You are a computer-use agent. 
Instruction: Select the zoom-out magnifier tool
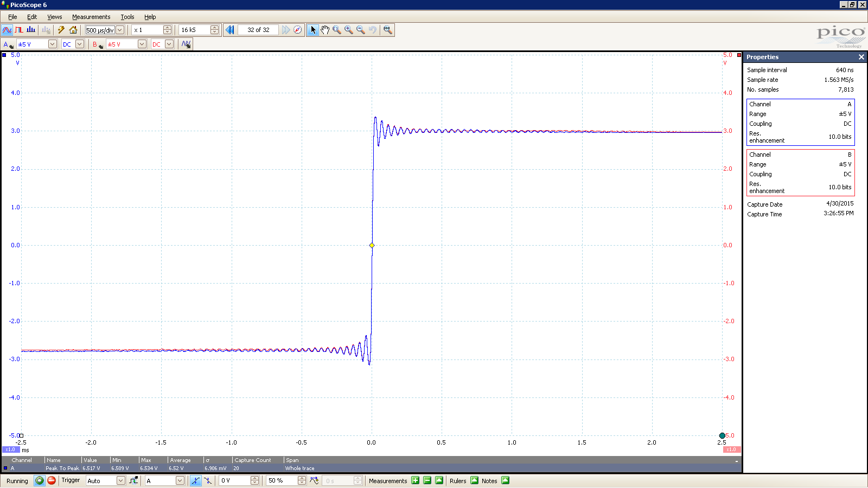coord(361,30)
